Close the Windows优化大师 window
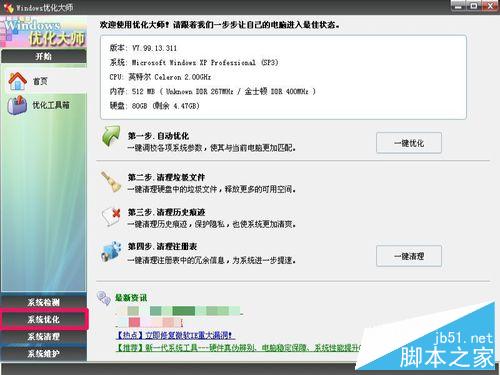This screenshot has width=500, height=375. [490, 6]
